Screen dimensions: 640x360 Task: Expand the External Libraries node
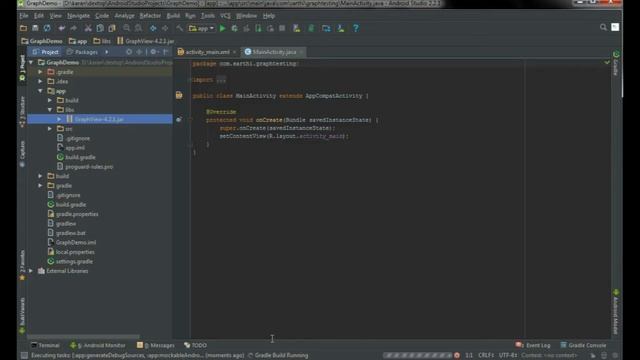coord(31,271)
